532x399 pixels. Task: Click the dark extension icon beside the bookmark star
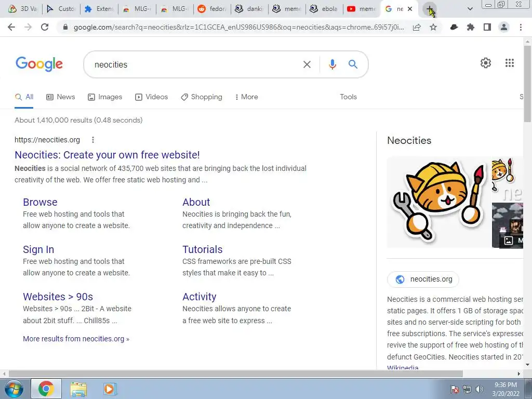454,27
